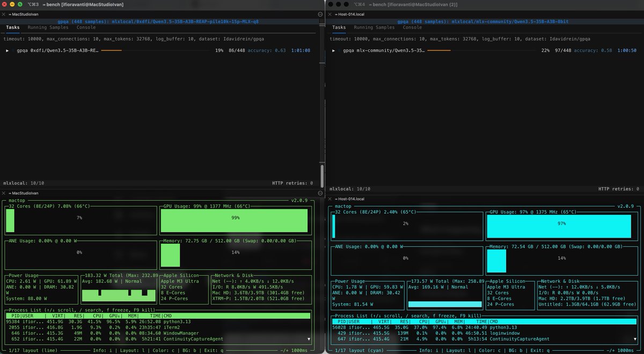
Task: Open Running Samples tab in the Host-014.local pane
Action: point(375,27)
